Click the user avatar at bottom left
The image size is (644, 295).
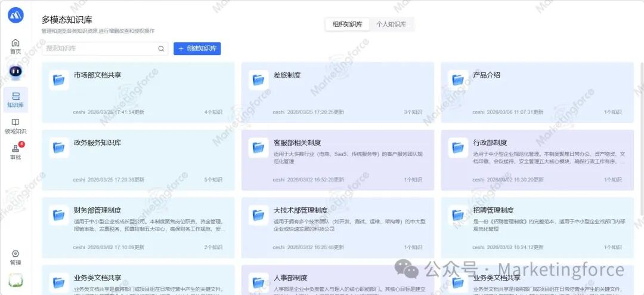coord(16,280)
